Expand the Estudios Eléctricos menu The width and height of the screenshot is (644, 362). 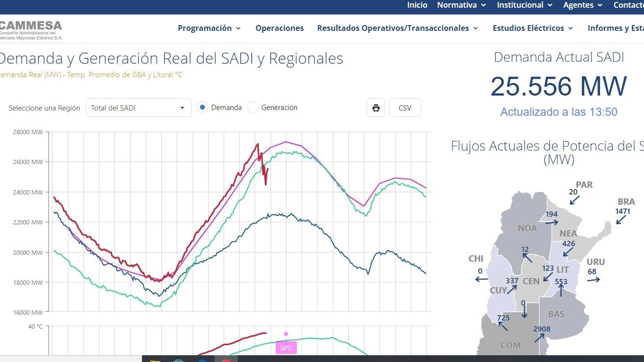[533, 28]
